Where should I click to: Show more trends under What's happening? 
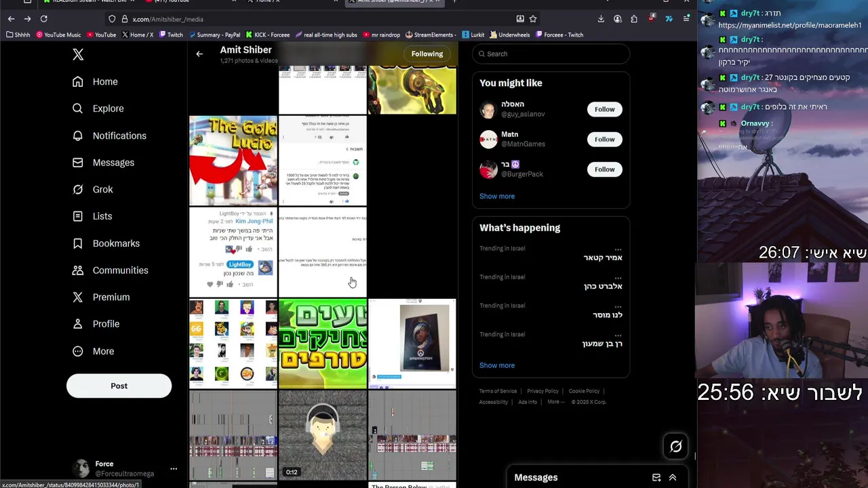[x=497, y=365]
